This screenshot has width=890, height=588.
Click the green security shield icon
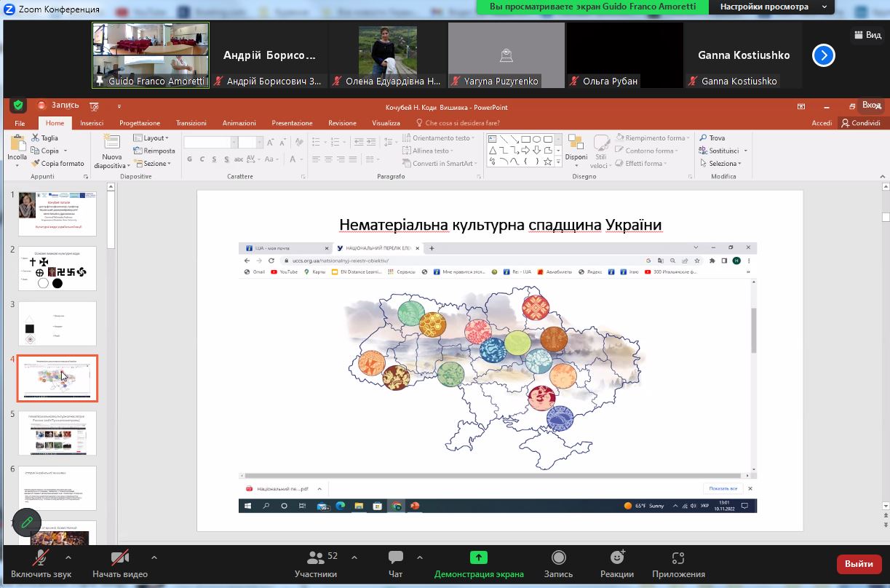pyautogui.click(x=18, y=106)
